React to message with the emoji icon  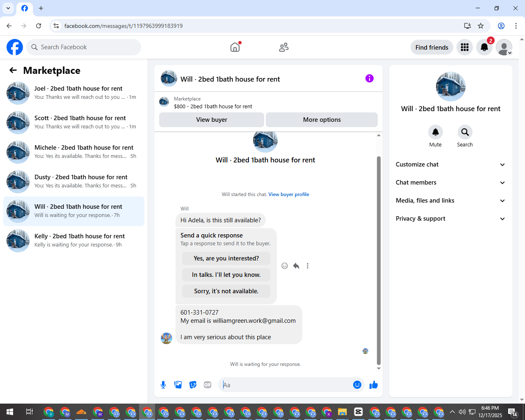pyautogui.click(x=285, y=266)
